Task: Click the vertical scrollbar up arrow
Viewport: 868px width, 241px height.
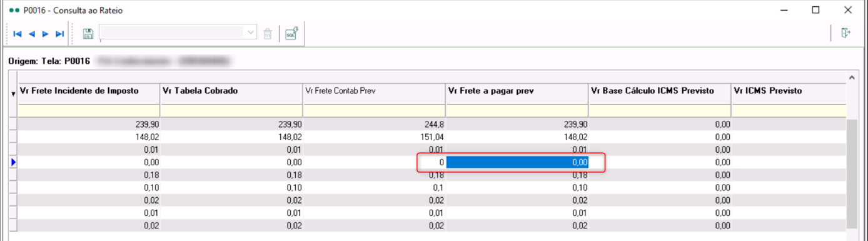Action: (851, 77)
